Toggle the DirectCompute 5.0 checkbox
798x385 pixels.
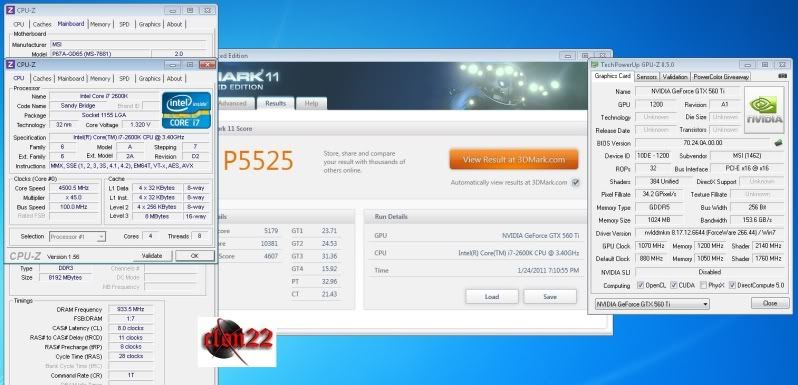[x=732, y=285]
